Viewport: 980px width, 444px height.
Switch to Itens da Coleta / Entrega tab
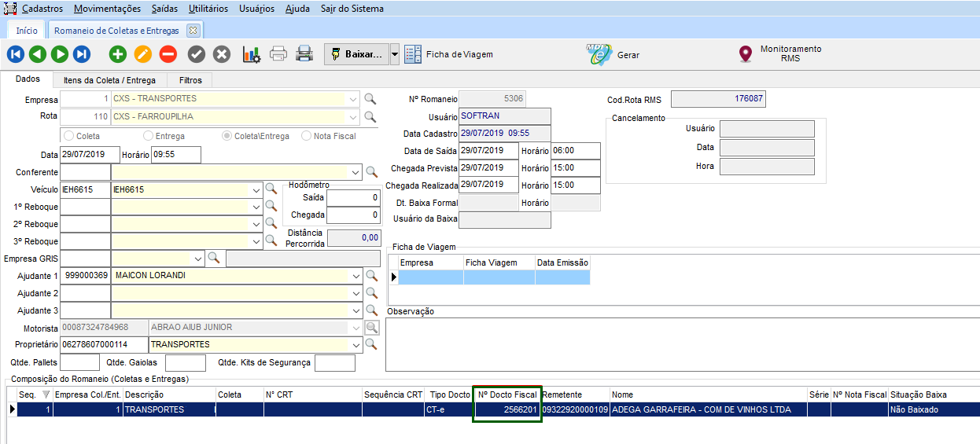pos(109,80)
